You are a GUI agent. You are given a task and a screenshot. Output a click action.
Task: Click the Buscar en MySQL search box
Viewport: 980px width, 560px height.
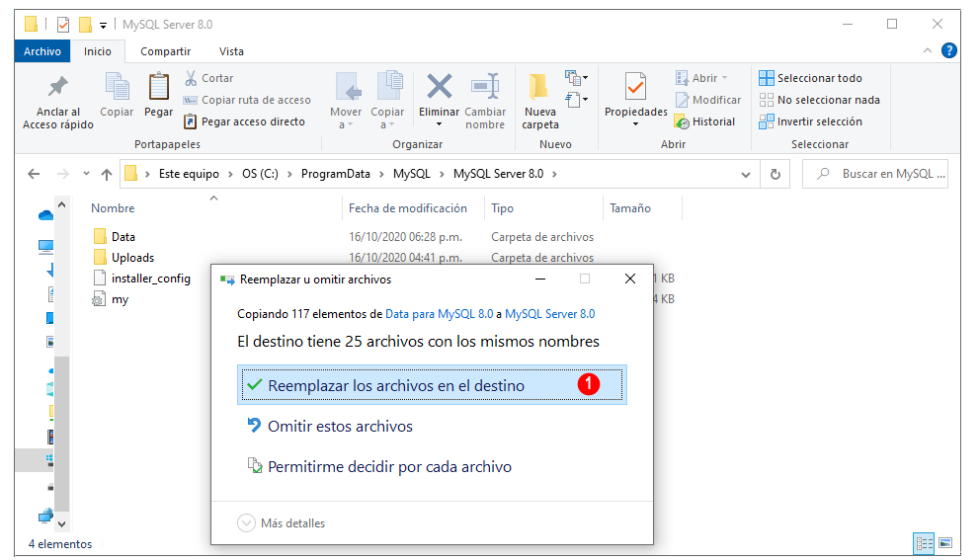point(875,175)
